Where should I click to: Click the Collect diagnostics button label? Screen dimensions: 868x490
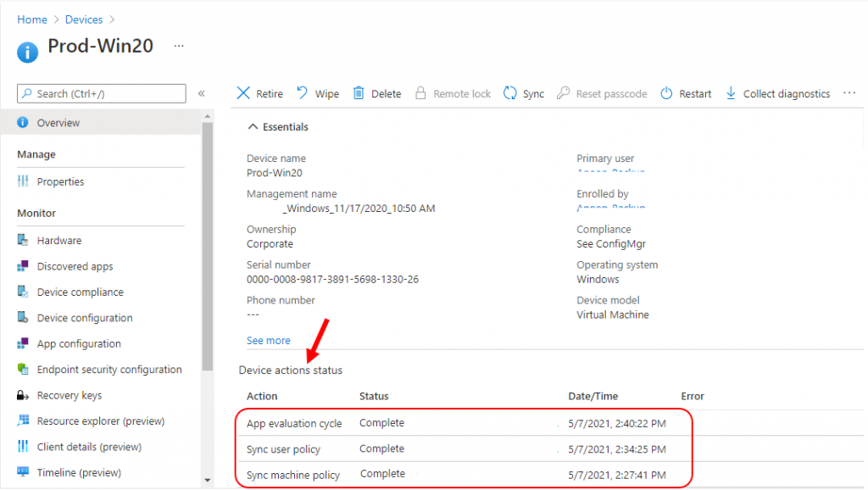pos(786,93)
